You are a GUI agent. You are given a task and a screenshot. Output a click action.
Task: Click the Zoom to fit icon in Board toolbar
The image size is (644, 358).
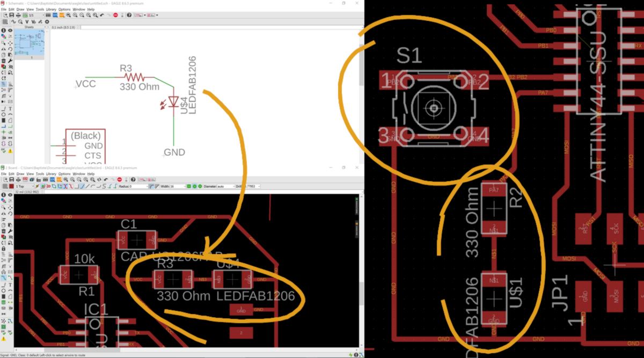(65, 180)
